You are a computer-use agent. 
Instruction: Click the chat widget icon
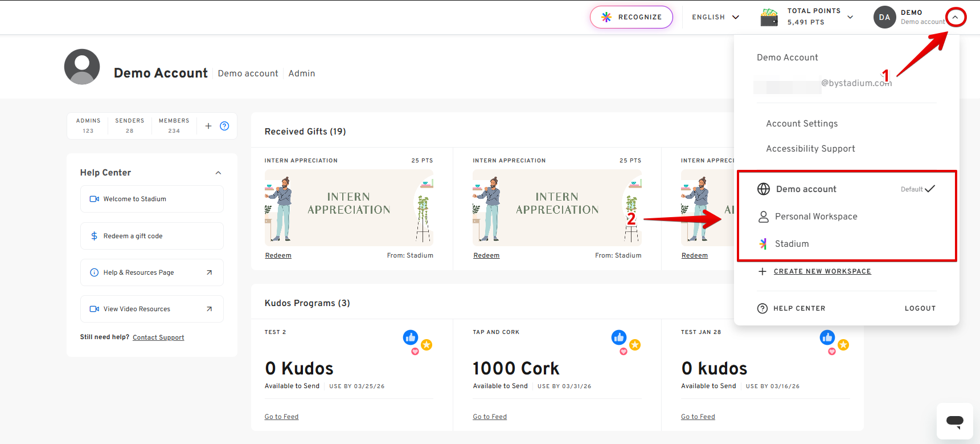(x=955, y=421)
